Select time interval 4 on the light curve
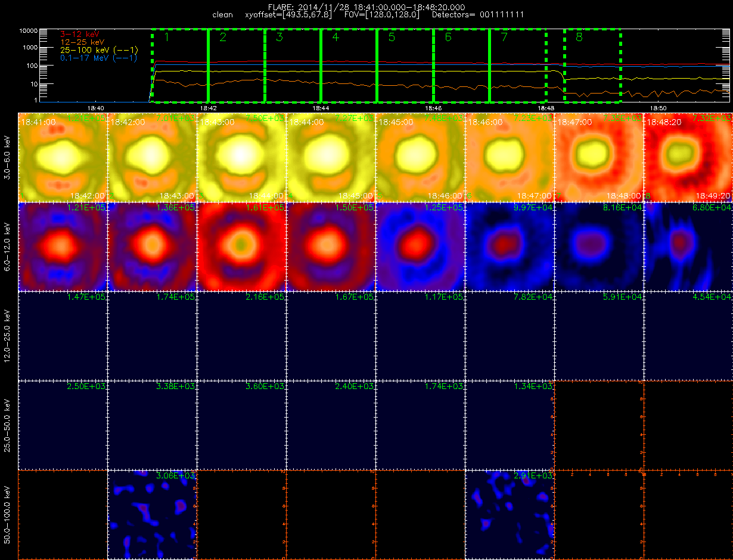 [349, 65]
